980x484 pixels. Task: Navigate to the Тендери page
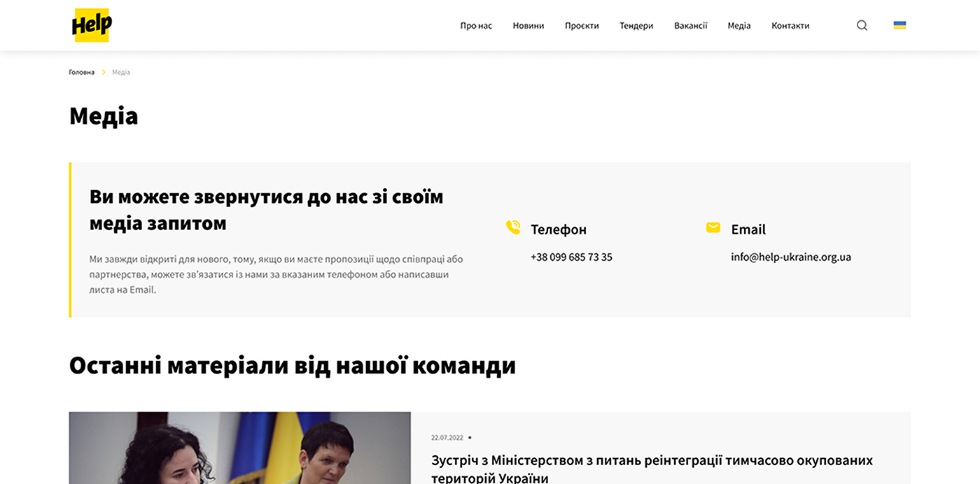(x=636, y=26)
